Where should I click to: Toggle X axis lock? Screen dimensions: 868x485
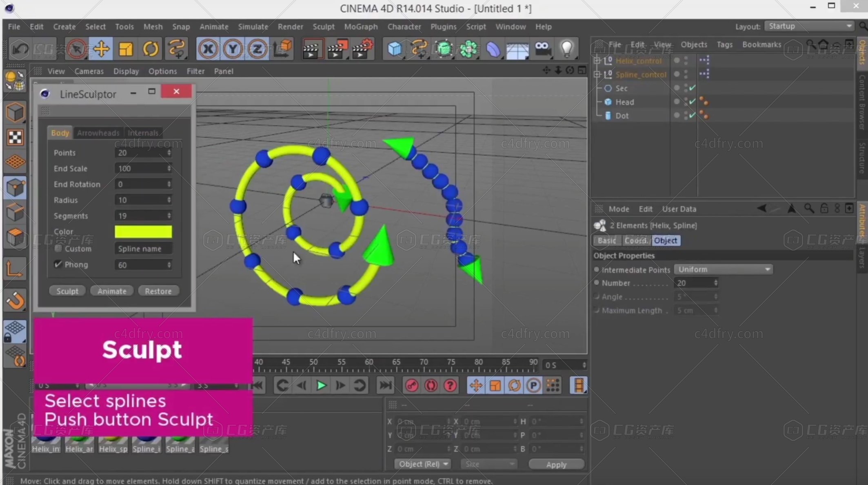[208, 49]
